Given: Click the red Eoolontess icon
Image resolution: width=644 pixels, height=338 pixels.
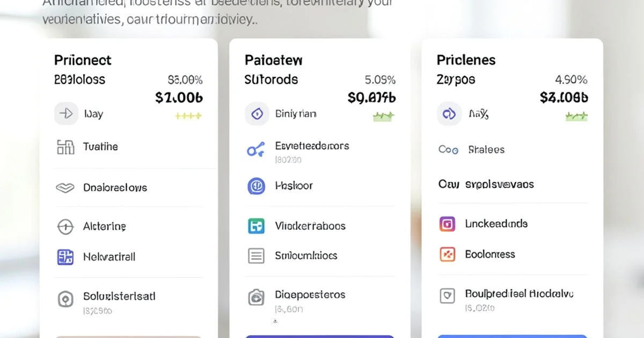Looking at the screenshot, I should pyautogui.click(x=448, y=254).
